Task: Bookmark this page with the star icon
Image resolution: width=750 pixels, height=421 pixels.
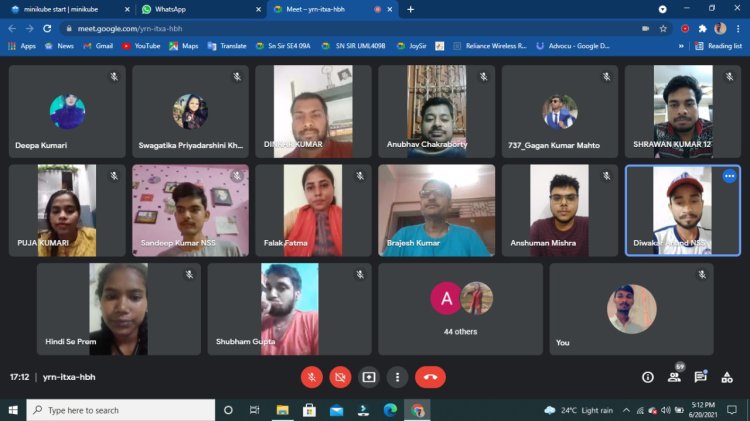Action: point(663,29)
